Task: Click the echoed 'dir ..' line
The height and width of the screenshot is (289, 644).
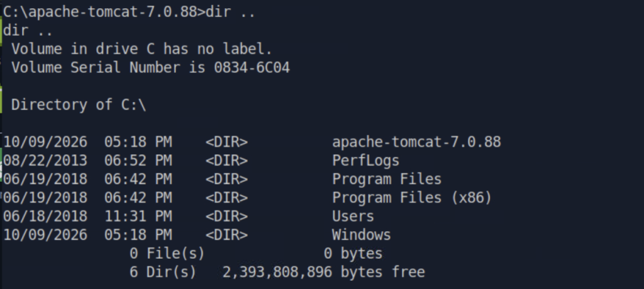Action: click(x=28, y=31)
